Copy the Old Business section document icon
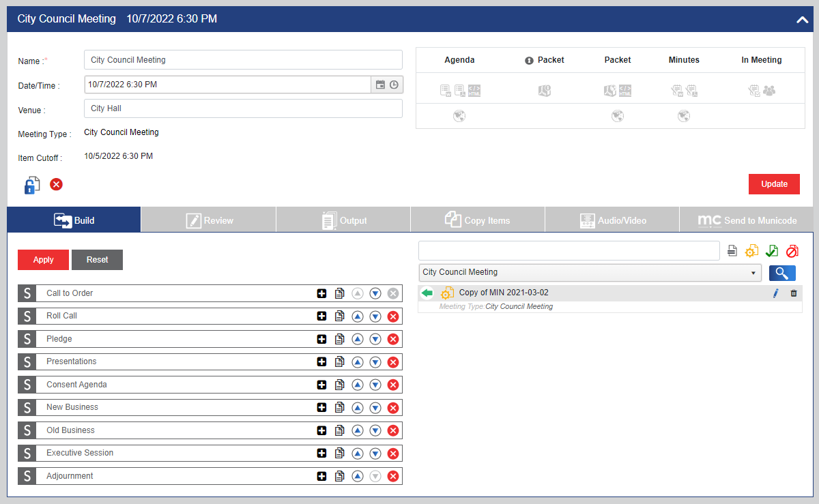The image size is (819, 504). point(339,430)
